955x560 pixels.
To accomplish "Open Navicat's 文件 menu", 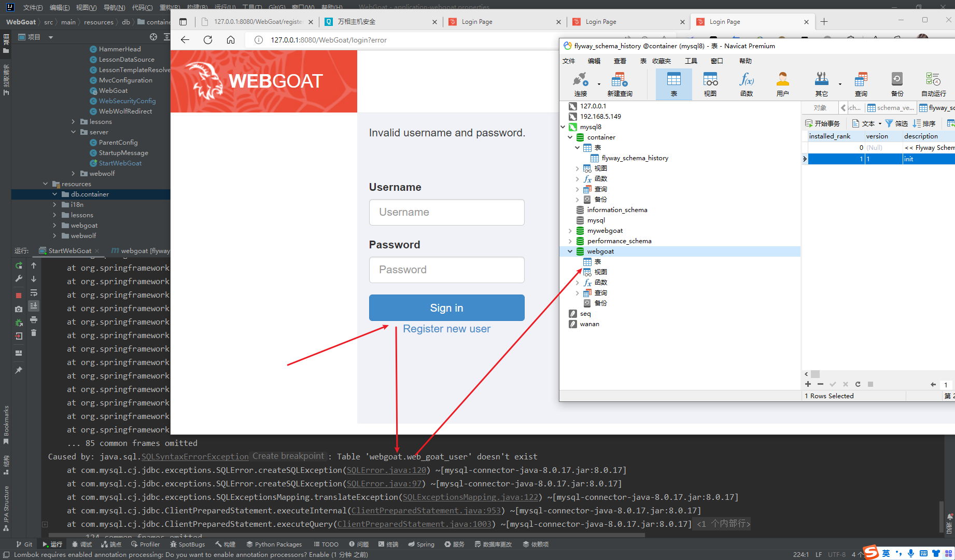I will click(569, 61).
